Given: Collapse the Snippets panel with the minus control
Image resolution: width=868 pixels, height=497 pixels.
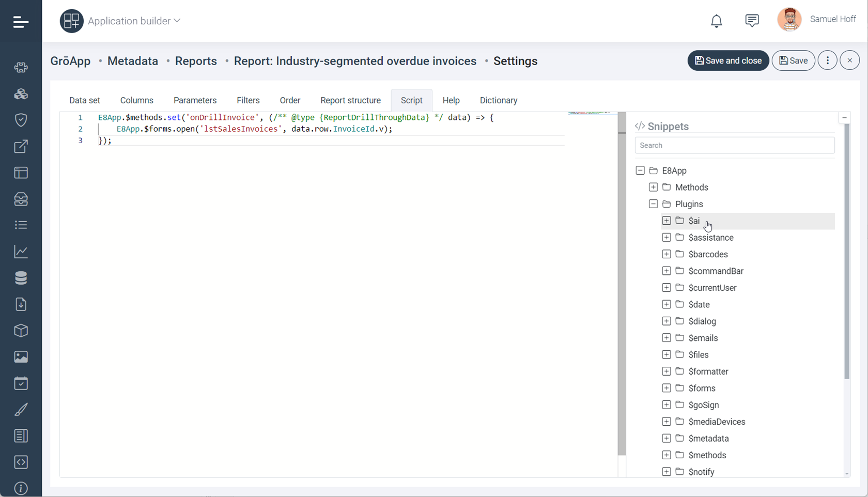Looking at the screenshot, I should 844,117.
